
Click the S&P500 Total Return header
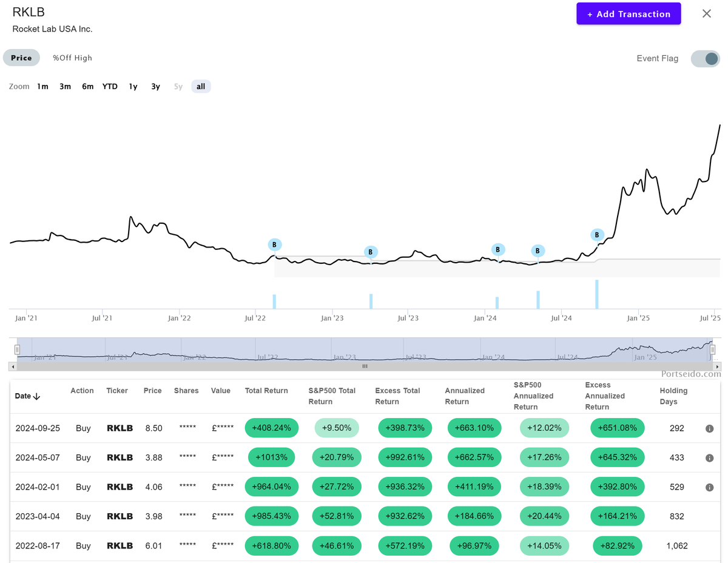[x=332, y=396]
